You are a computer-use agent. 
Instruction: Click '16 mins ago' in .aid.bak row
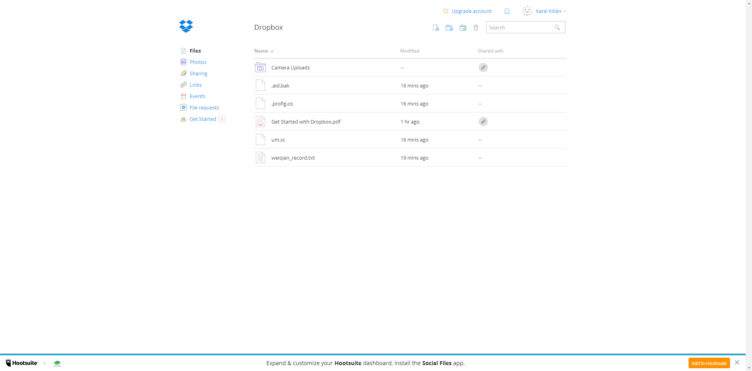414,86
